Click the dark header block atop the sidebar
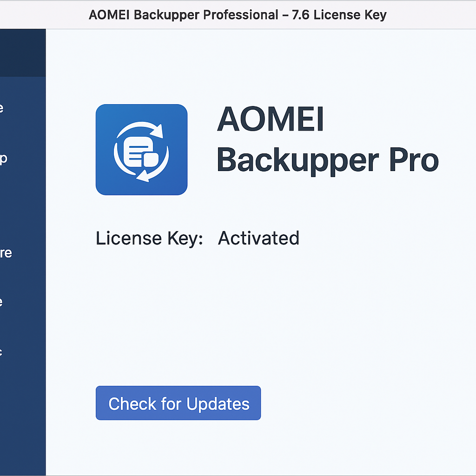476x476 pixels. point(23,53)
